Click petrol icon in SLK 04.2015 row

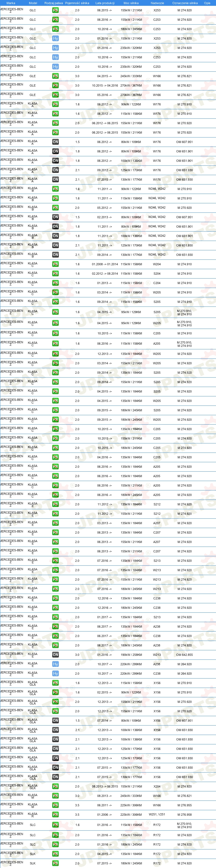point(56,854)
